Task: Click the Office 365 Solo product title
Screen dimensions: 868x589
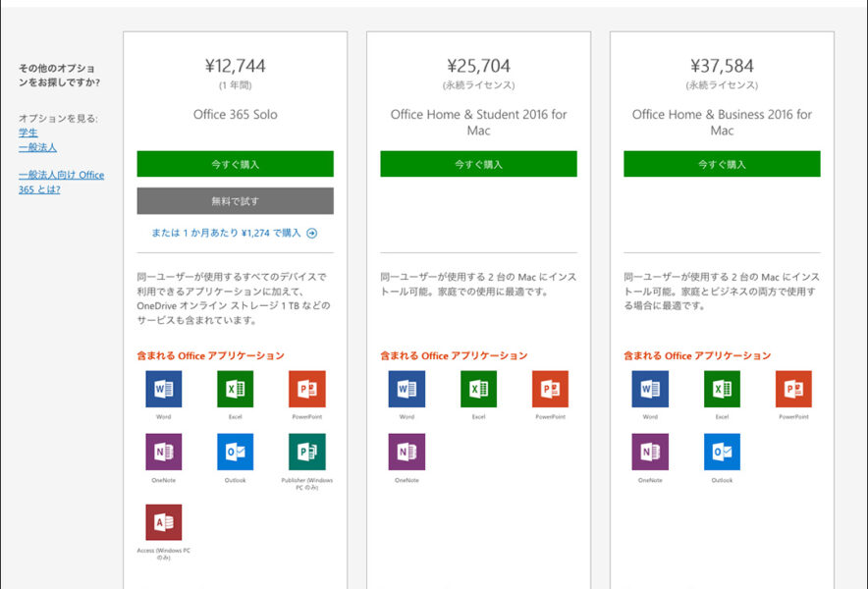Action: (x=236, y=115)
